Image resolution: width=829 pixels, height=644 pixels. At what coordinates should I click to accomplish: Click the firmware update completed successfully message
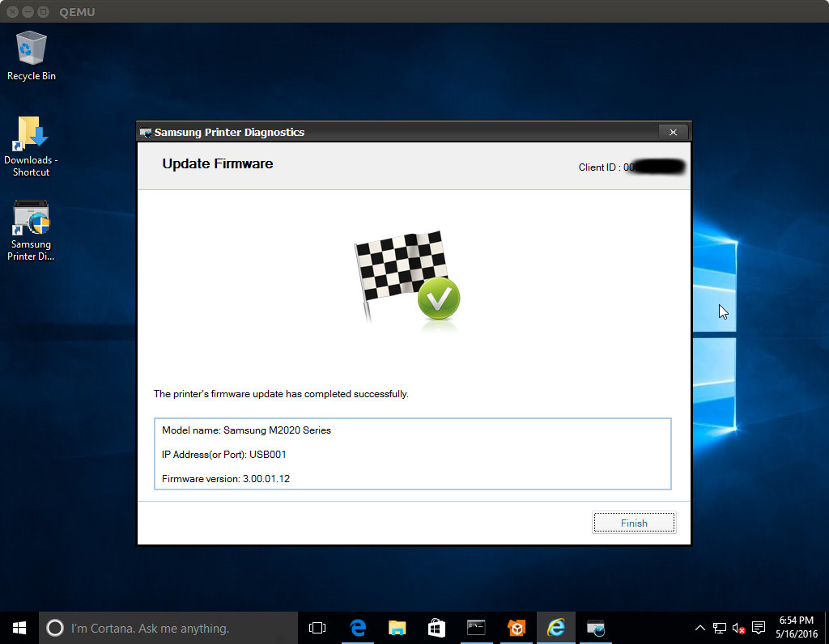281,394
